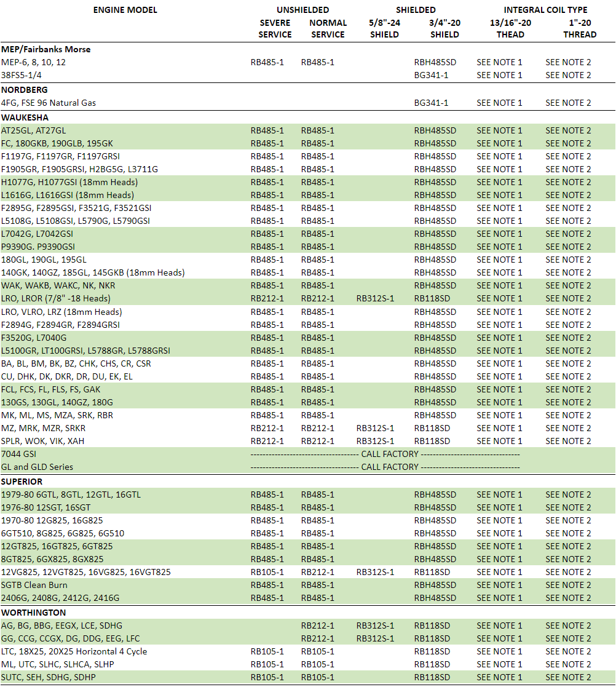Click the INTEGRAL COIL TYPE header
616x687 pixels.
point(545,10)
